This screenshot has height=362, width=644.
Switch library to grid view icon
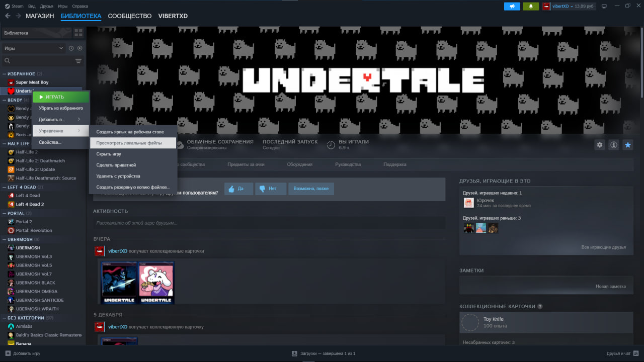tap(78, 33)
